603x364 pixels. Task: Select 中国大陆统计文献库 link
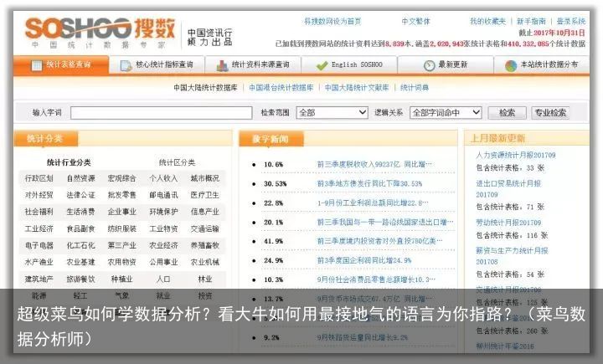pos(357,88)
